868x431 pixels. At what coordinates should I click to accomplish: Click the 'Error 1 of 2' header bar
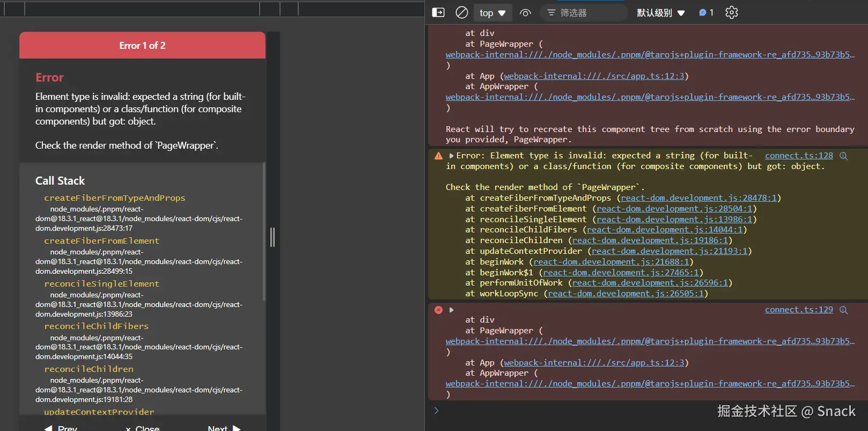pos(142,46)
